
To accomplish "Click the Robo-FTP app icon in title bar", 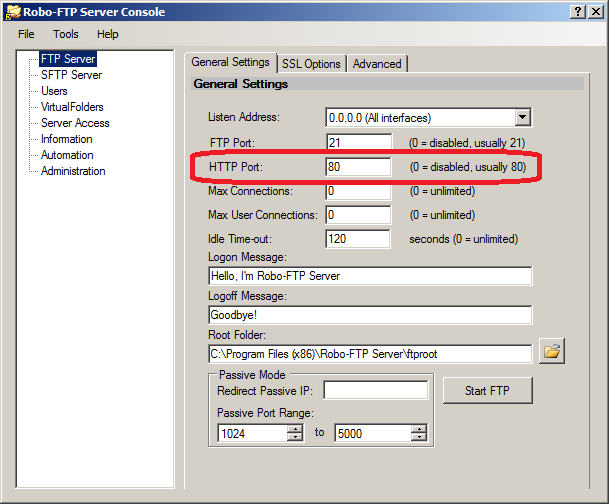I will tap(12, 12).
